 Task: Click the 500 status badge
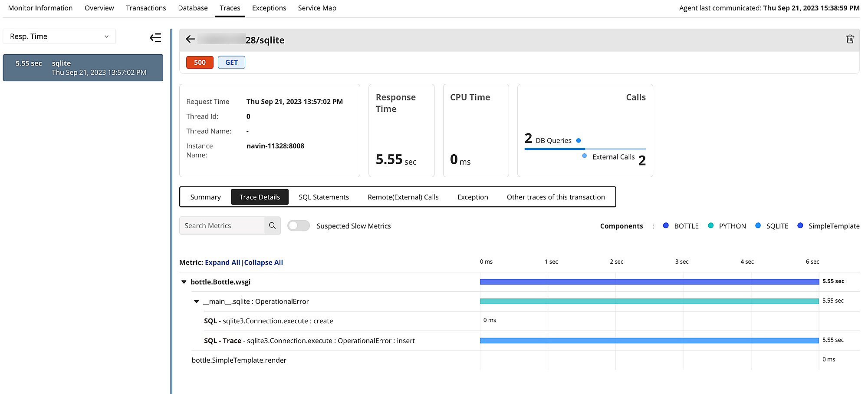click(x=200, y=62)
